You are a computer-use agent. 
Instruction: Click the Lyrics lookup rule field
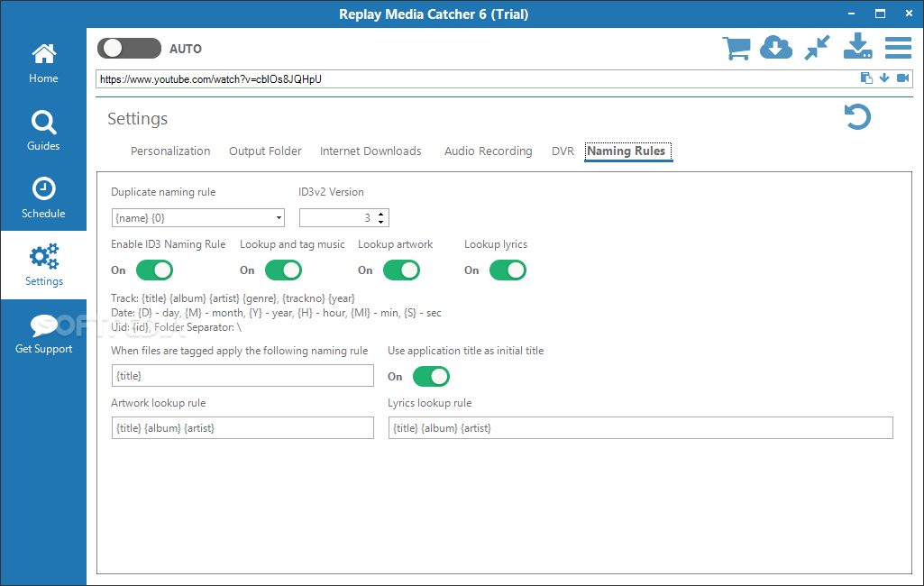pos(641,428)
